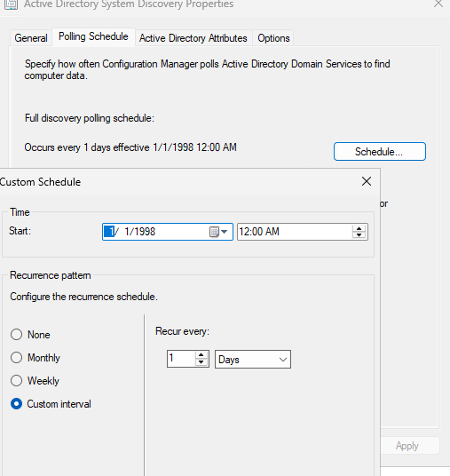Screen dimensions: 450x476
Task: Decrement the Recur every value
Action: pyautogui.click(x=201, y=362)
